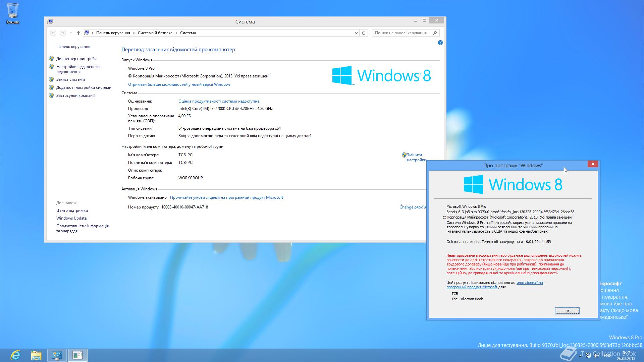Open the recent locations dropdown arrow
Screen dimensions: 644x362
(x=71, y=33)
